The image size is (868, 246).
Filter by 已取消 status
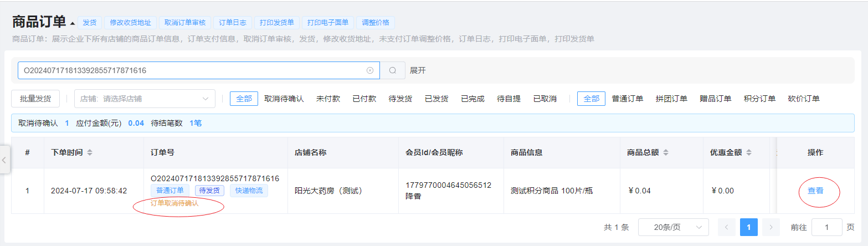pyautogui.click(x=545, y=99)
